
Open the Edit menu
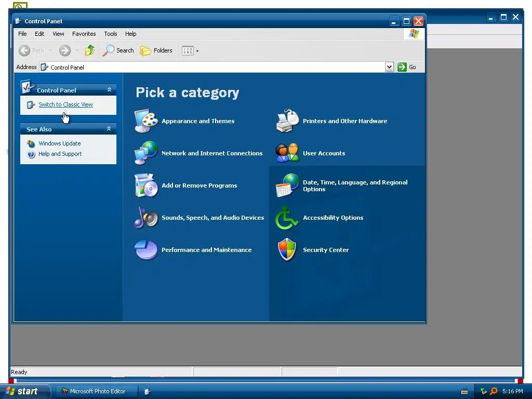pos(39,34)
